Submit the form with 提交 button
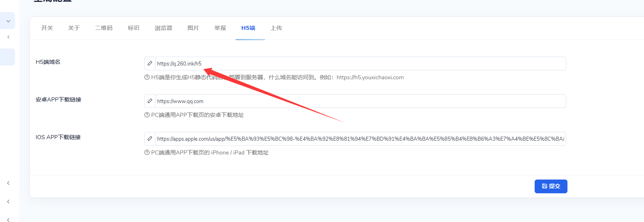 coord(551,186)
